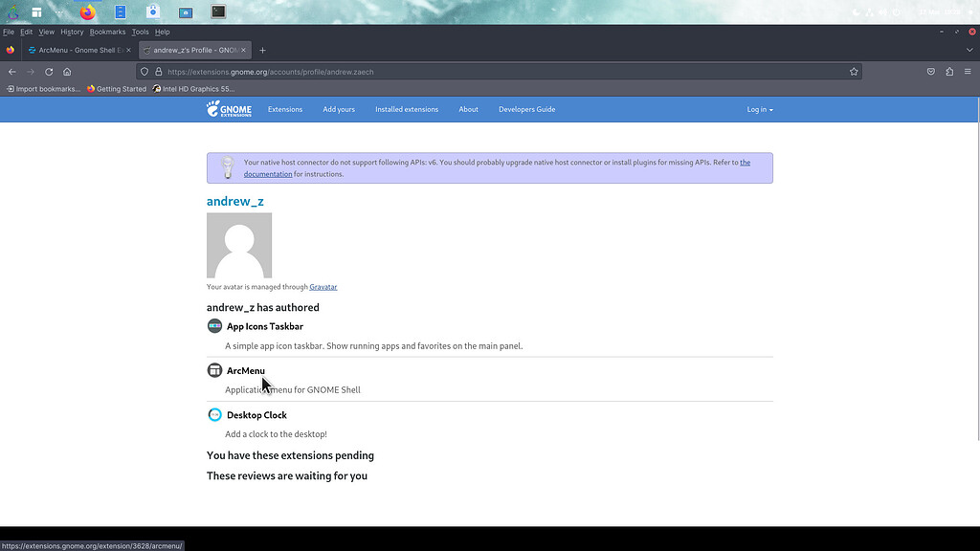Click the padlock site security icon

point(158,71)
